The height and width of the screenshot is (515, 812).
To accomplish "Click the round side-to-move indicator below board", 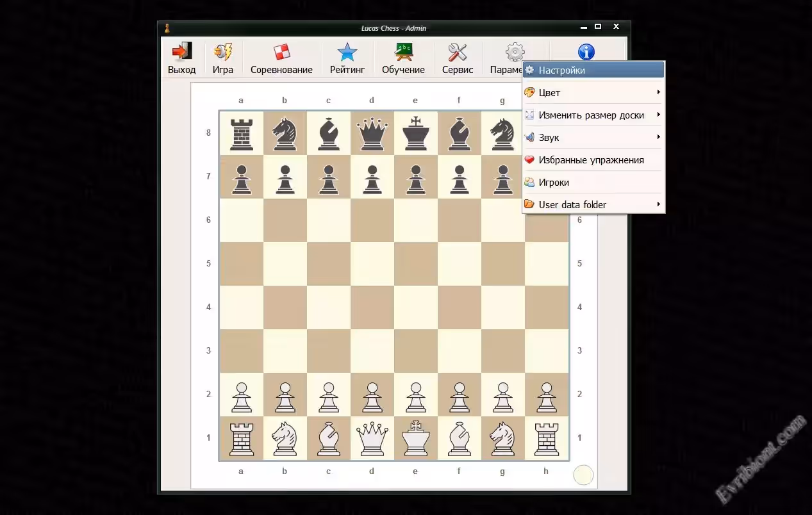I will pyautogui.click(x=583, y=475).
